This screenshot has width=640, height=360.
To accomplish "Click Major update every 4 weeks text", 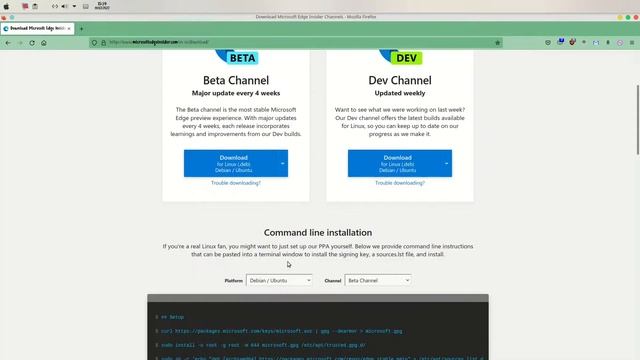I will tap(236, 93).
